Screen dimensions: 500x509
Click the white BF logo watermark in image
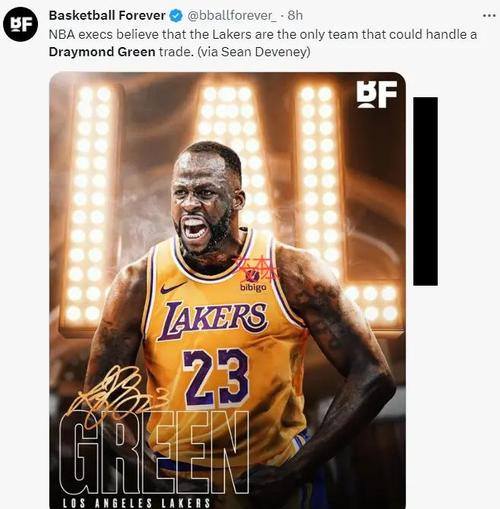click(x=376, y=94)
